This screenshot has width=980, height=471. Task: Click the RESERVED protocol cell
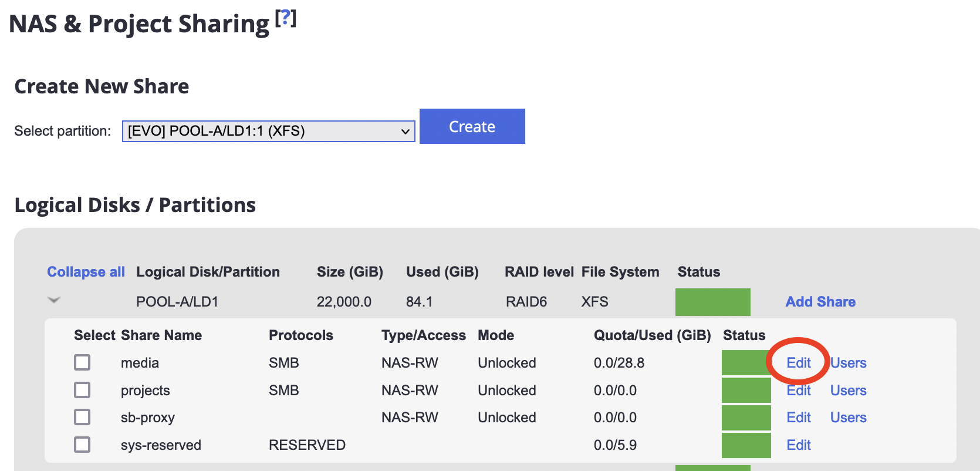point(307,445)
